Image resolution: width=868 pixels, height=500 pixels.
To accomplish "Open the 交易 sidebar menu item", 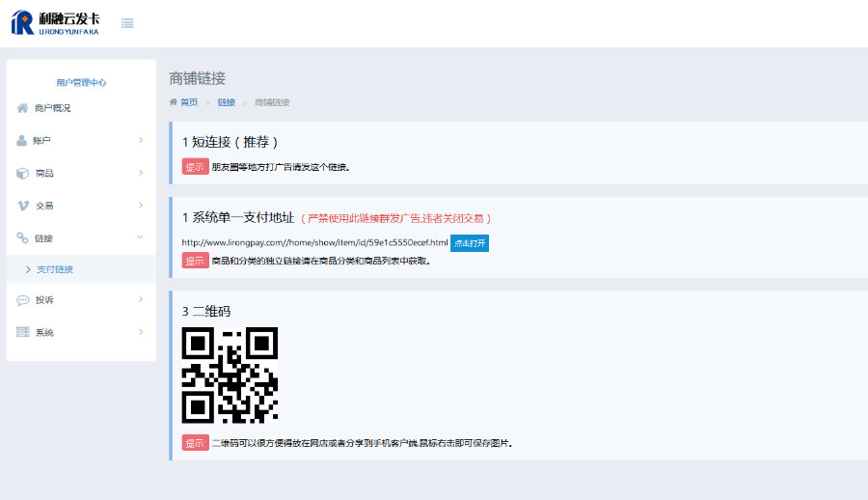I will pyautogui.click(x=81, y=206).
